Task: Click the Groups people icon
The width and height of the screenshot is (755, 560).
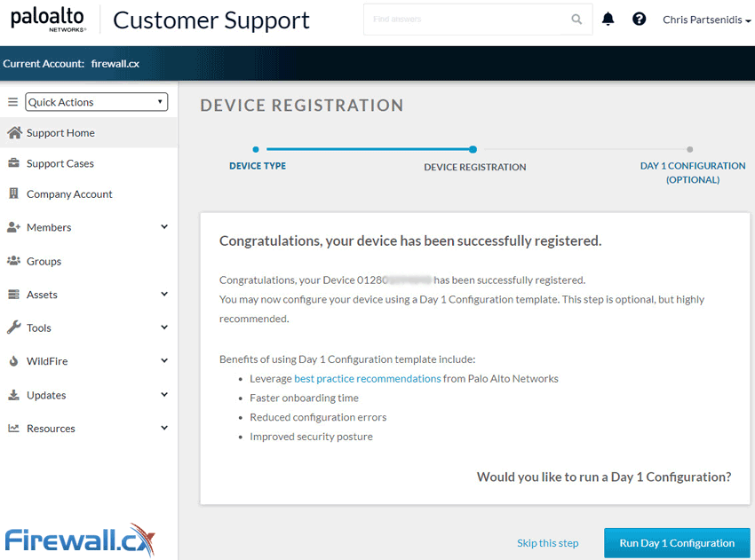Action: tap(14, 261)
